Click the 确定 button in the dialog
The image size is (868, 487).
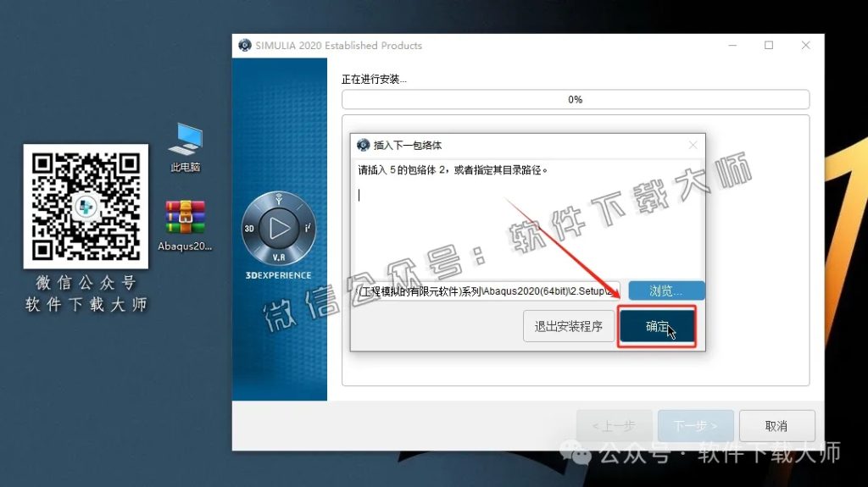[x=657, y=327]
